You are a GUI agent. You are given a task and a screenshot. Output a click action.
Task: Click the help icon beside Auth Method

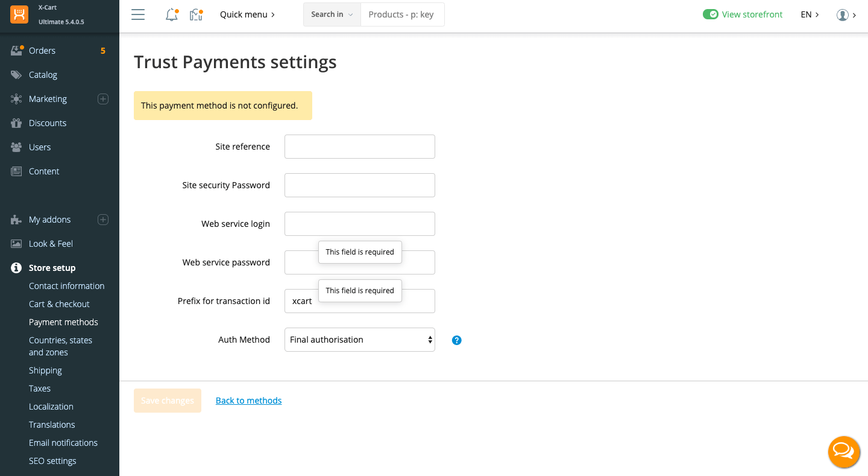coord(456,340)
